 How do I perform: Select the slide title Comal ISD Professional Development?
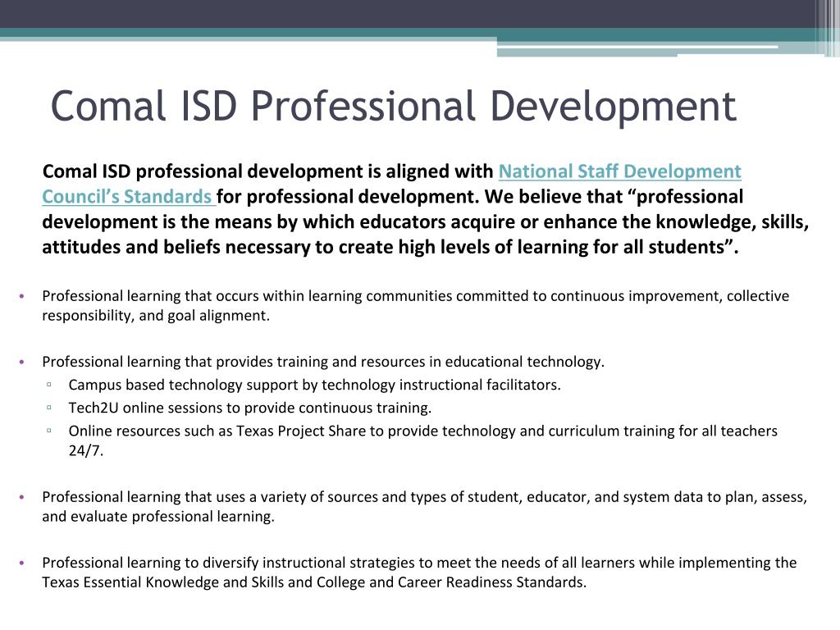(x=394, y=106)
